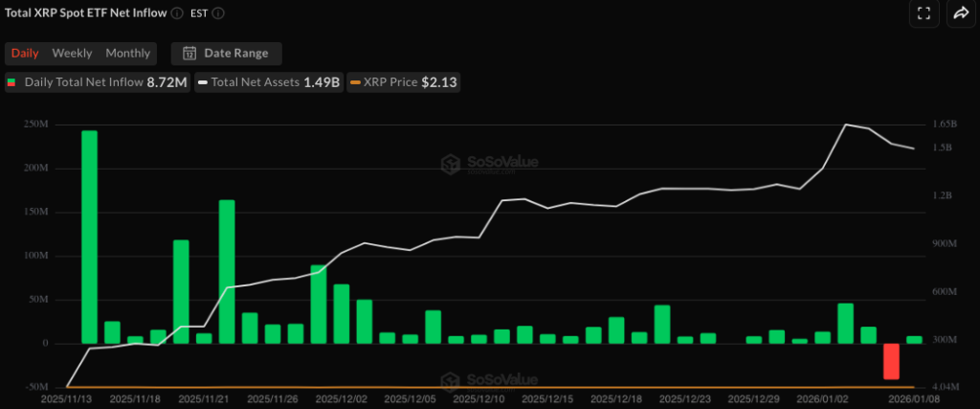
Task: Click the 2025/12/02 date label
Action: 341,398
